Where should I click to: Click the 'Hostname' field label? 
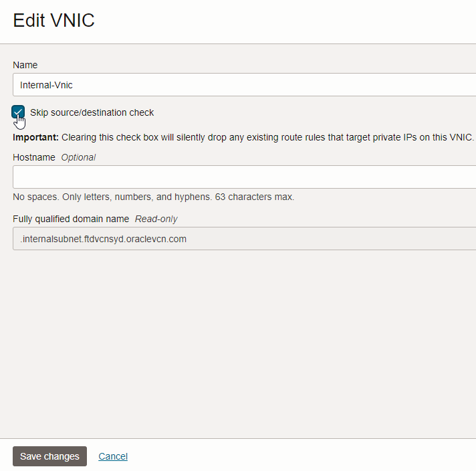click(34, 157)
